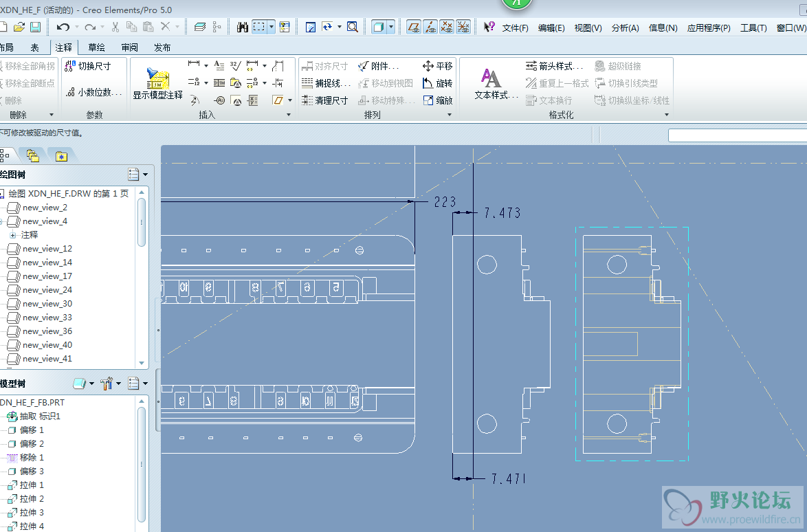
Task: Open the Undo history dropdown arrow
Action: (x=77, y=27)
